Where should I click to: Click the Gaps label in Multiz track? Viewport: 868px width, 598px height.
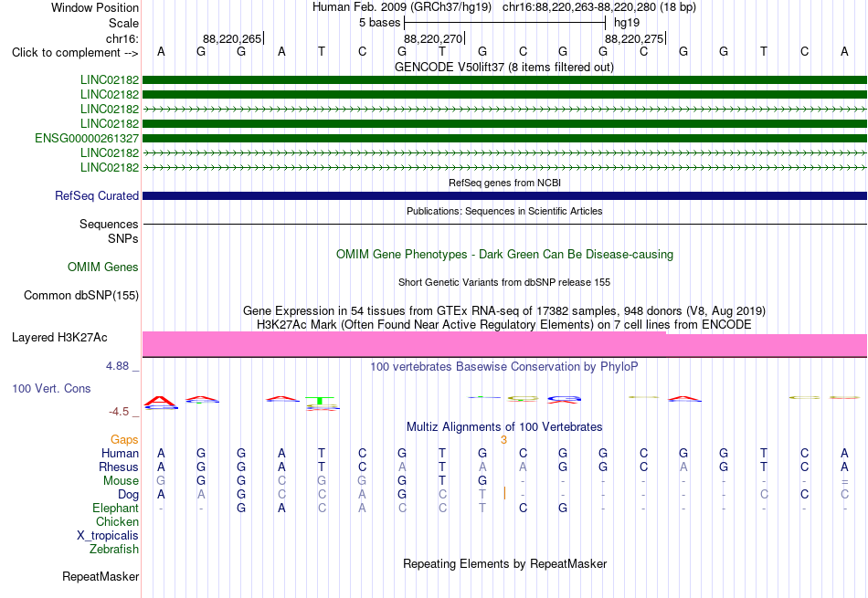(124, 439)
